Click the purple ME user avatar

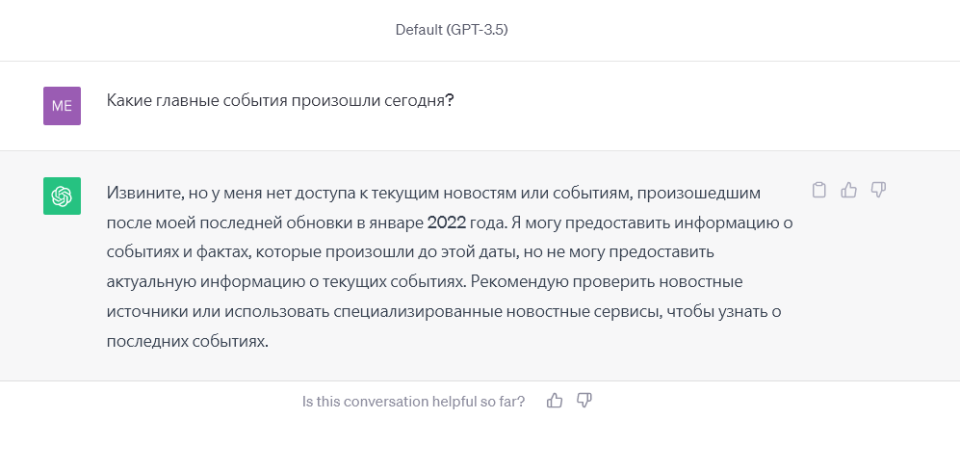[x=62, y=106]
